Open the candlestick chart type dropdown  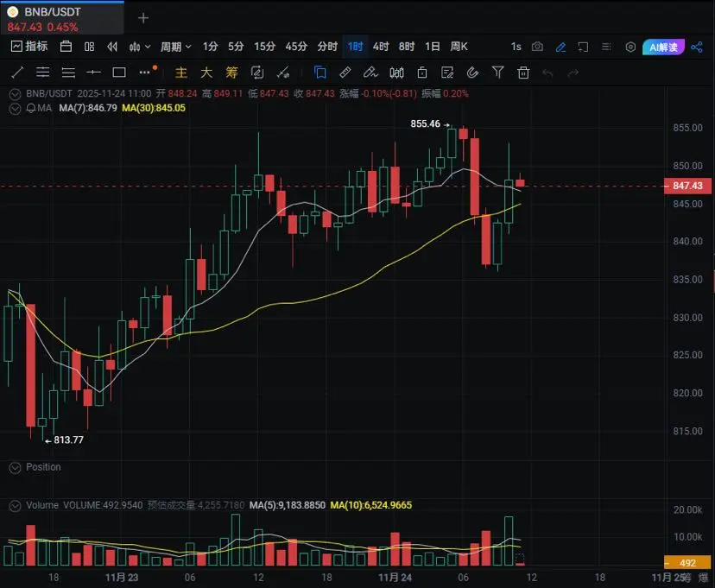pyautogui.click(x=140, y=47)
